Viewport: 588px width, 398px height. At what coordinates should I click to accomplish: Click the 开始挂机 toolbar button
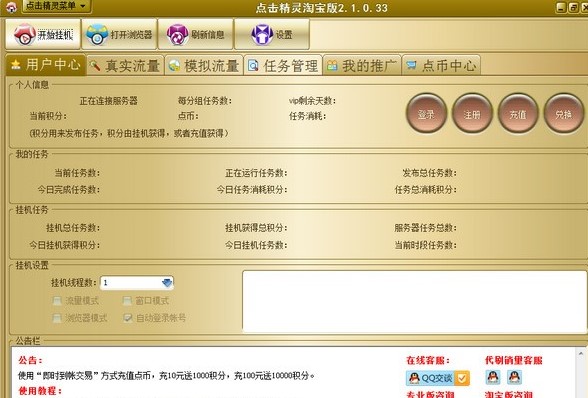click(43, 35)
